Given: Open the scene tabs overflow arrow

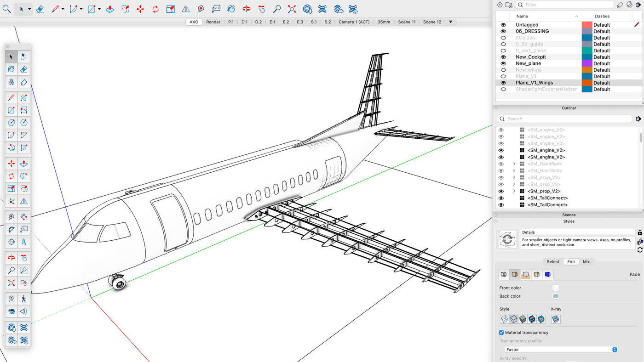Looking at the screenshot, I should [450, 22].
